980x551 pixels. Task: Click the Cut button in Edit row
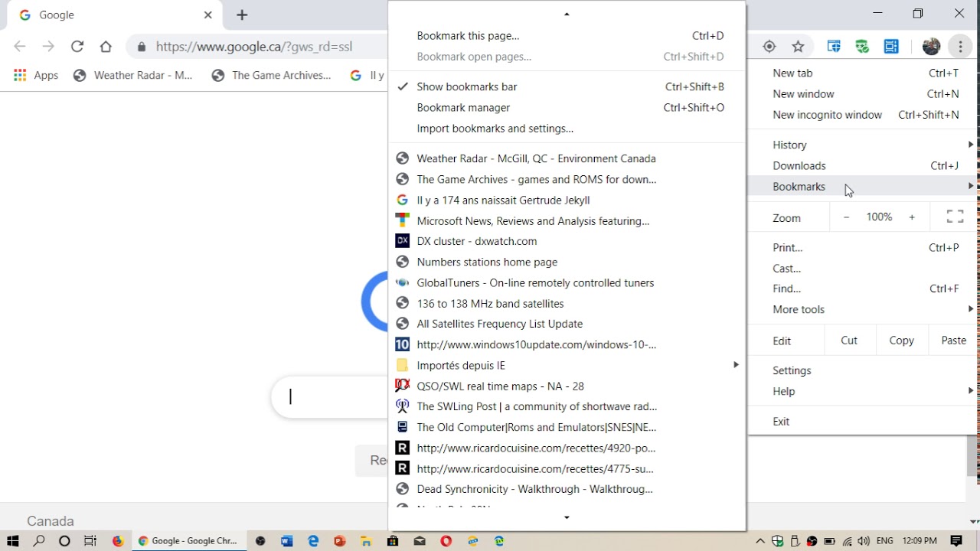tap(849, 341)
